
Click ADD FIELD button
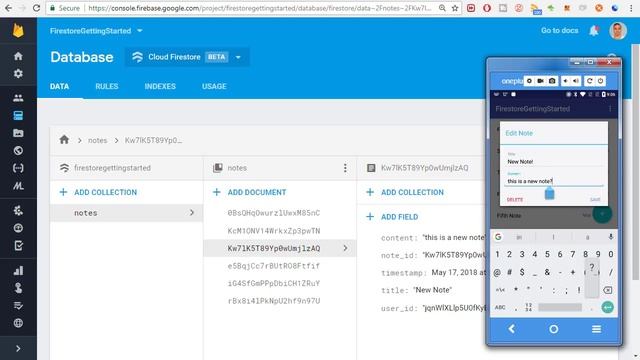click(392, 217)
